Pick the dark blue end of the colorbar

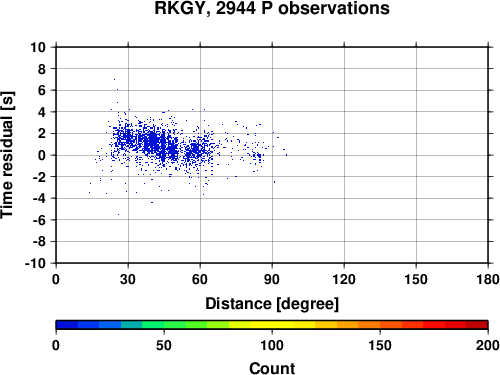[x=67, y=325]
